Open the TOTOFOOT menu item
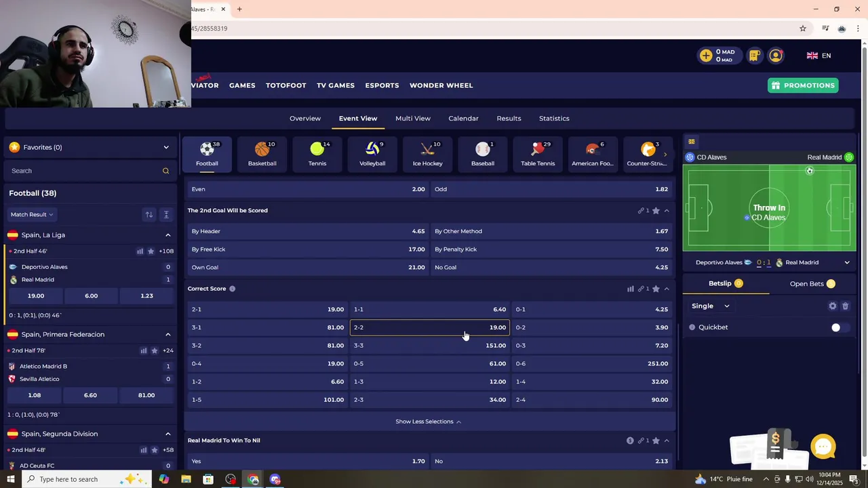 click(285, 85)
